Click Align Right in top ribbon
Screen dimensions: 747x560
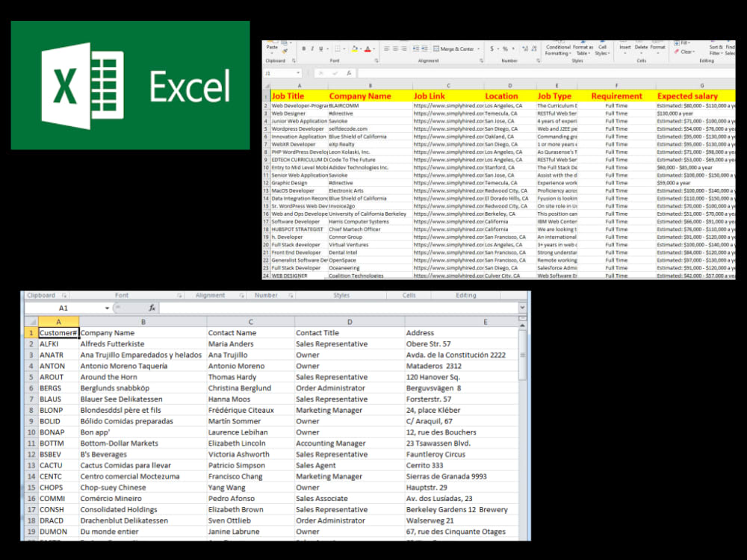click(404, 49)
